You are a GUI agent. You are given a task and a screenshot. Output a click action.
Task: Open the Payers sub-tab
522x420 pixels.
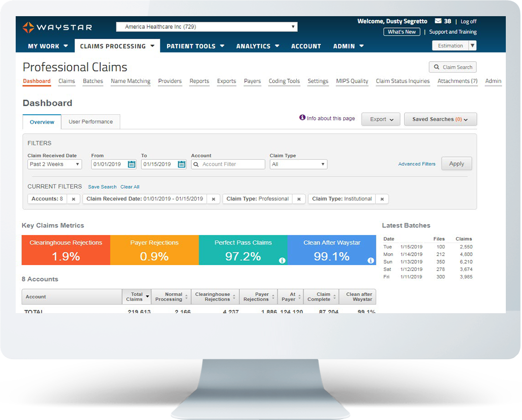pyautogui.click(x=252, y=81)
